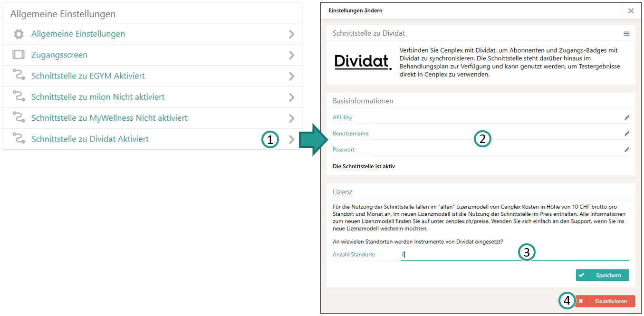Open the chevron for Schnittstelle zu Dividat Aktiviert

click(292, 139)
